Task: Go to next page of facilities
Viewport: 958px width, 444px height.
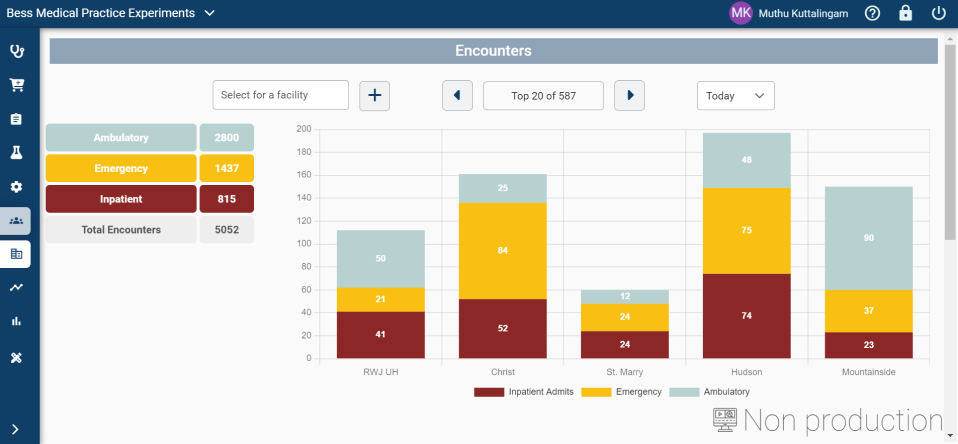Action: pyautogui.click(x=629, y=96)
